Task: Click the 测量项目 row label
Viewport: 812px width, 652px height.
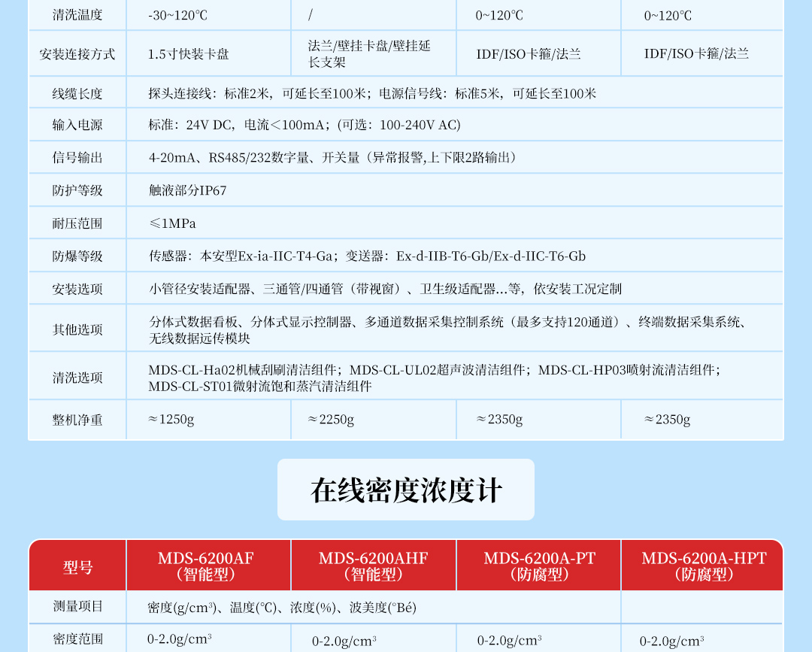Action: point(77,606)
